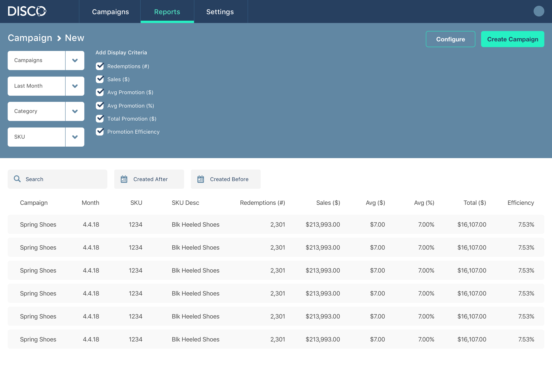Switch to the Campaigns tab

110,12
